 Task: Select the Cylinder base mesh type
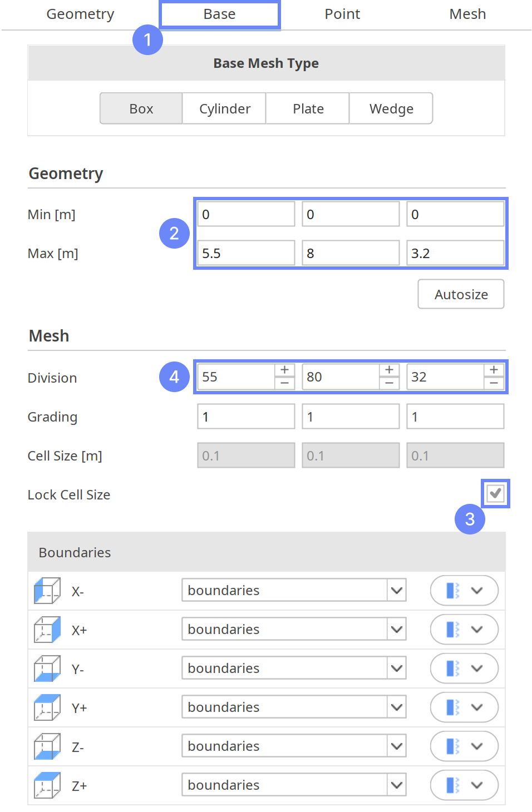224,109
